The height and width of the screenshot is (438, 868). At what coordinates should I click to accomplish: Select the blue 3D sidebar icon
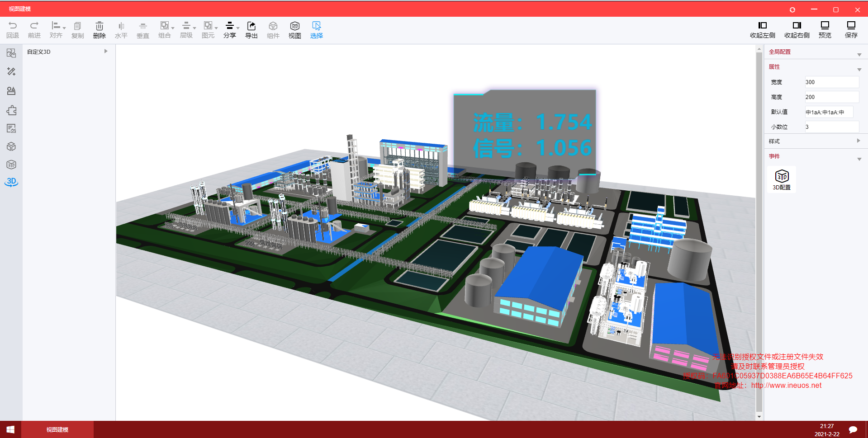click(x=11, y=182)
